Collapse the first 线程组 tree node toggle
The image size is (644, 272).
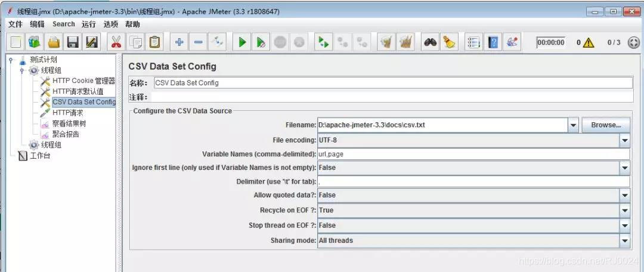pos(22,70)
